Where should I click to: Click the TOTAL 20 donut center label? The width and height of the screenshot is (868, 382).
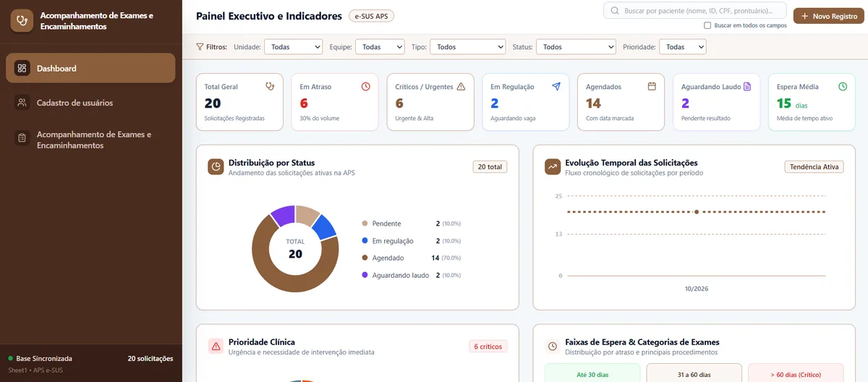[x=295, y=249]
